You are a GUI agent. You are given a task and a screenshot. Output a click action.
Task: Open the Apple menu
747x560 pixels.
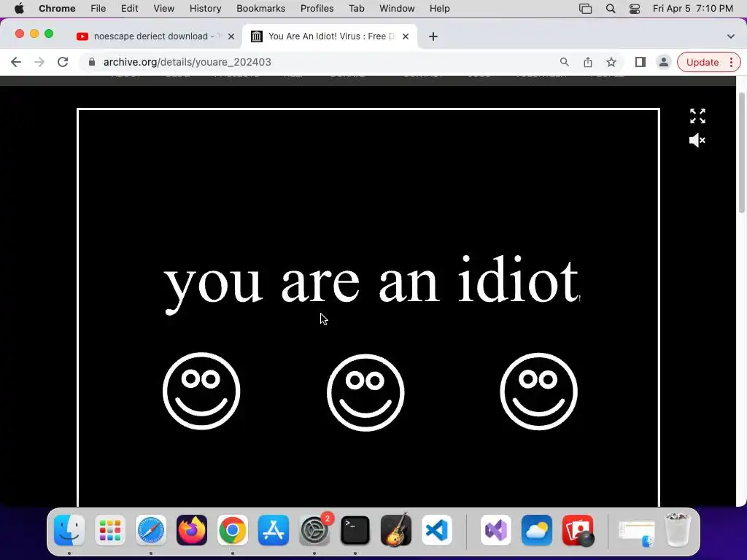coord(19,9)
